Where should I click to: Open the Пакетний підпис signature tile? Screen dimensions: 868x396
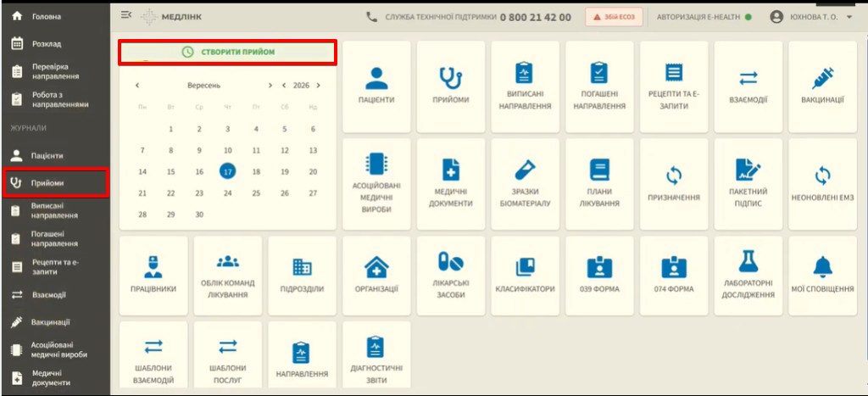pyautogui.click(x=748, y=184)
